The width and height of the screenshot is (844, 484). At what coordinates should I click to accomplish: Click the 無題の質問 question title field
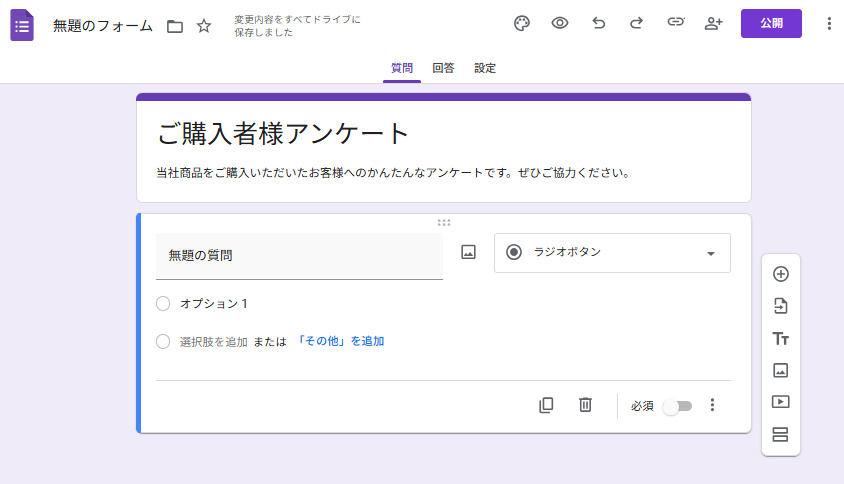pyautogui.click(x=299, y=256)
